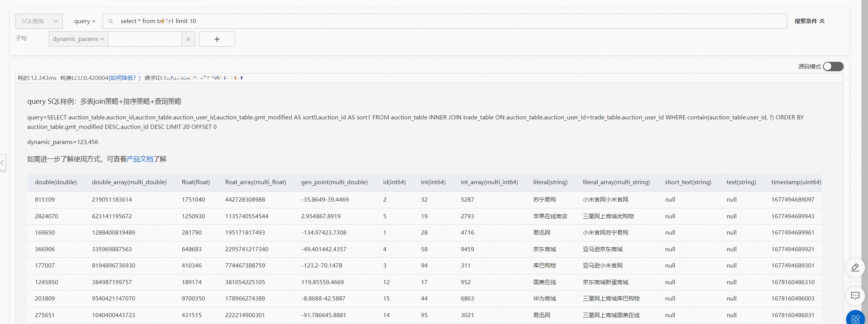Select the cell 库巴购物
The image size is (868, 324).
[544, 266]
